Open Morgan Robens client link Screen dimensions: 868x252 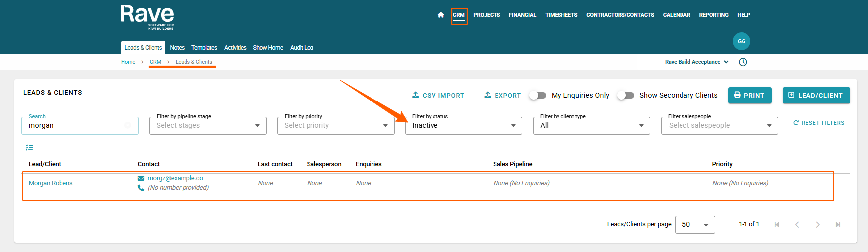pyautogui.click(x=51, y=183)
